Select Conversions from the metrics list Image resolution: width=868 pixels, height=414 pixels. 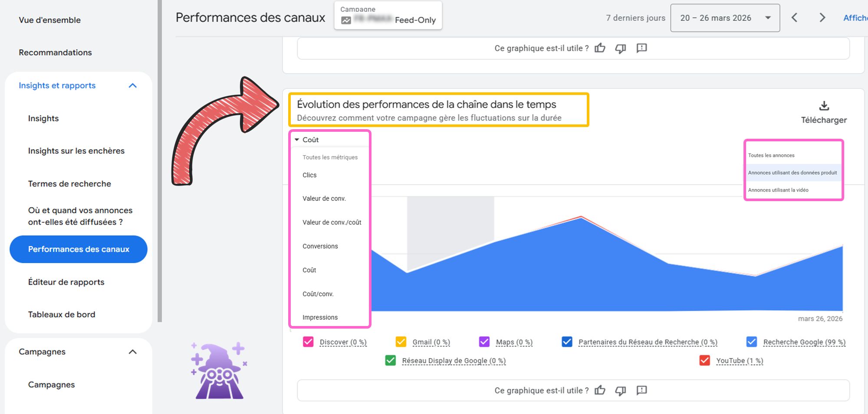pyautogui.click(x=320, y=246)
